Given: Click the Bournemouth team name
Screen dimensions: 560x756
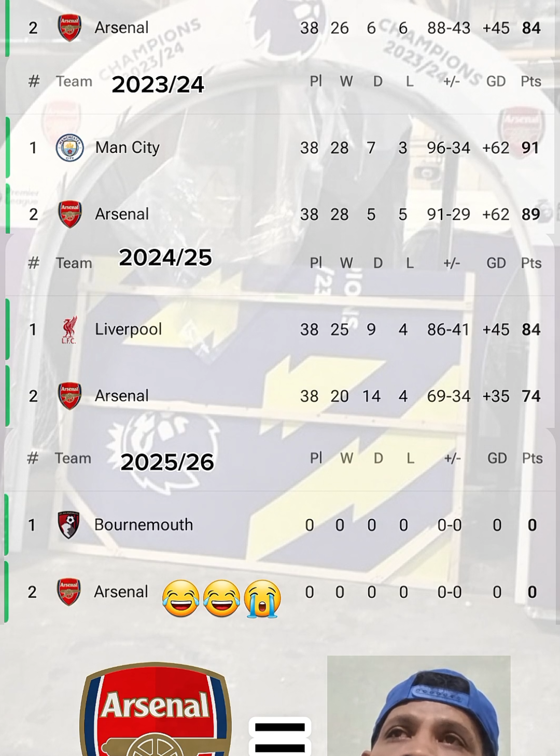Looking at the screenshot, I should click(x=144, y=525).
